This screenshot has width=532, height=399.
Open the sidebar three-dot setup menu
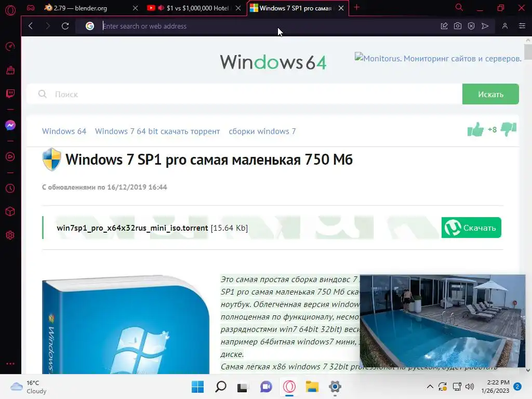(x=10, y=363)
